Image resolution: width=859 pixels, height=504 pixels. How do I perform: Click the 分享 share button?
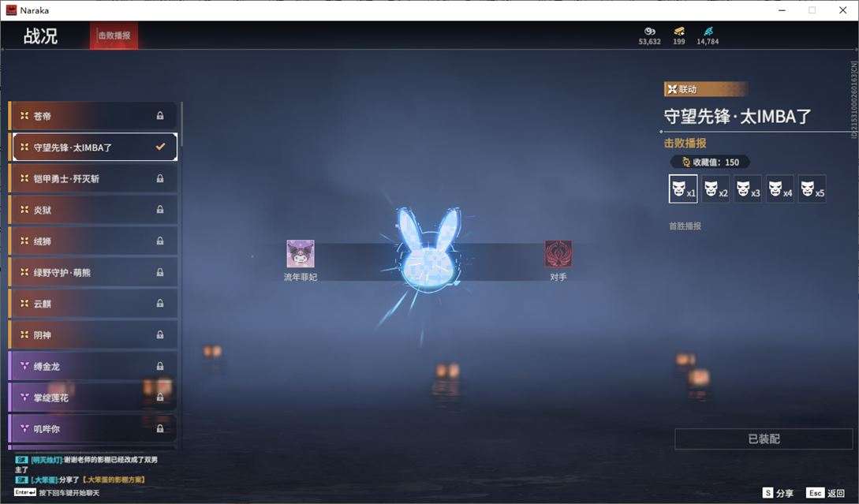coord(778,493)
